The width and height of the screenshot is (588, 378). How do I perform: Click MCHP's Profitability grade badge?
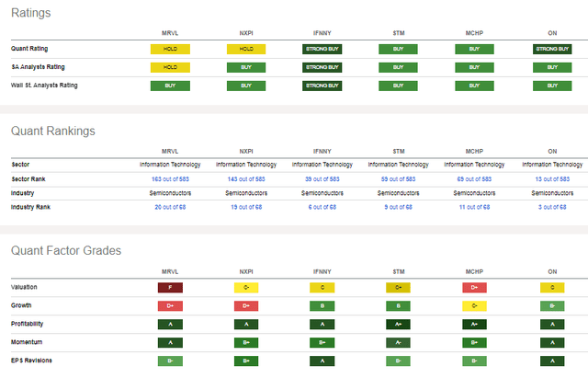(474, 325)
